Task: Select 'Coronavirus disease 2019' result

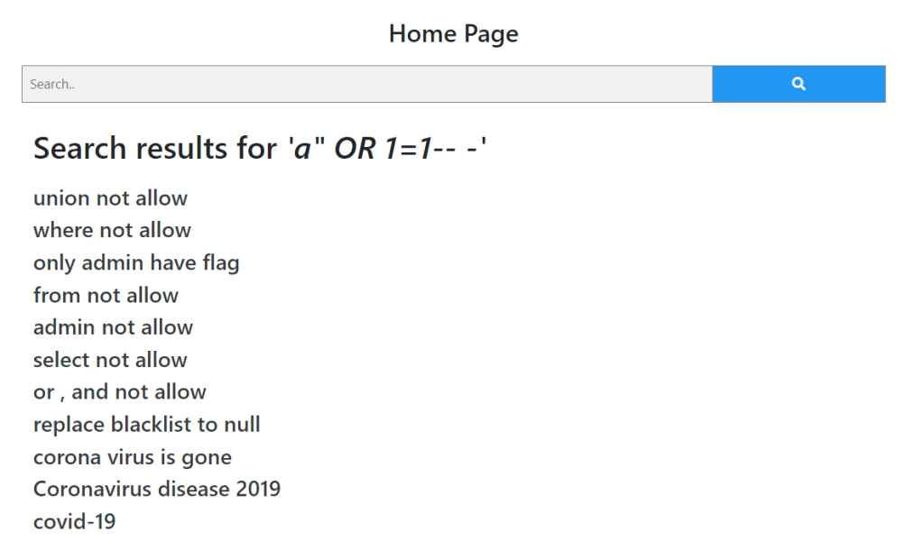Action: coord(157,490)
